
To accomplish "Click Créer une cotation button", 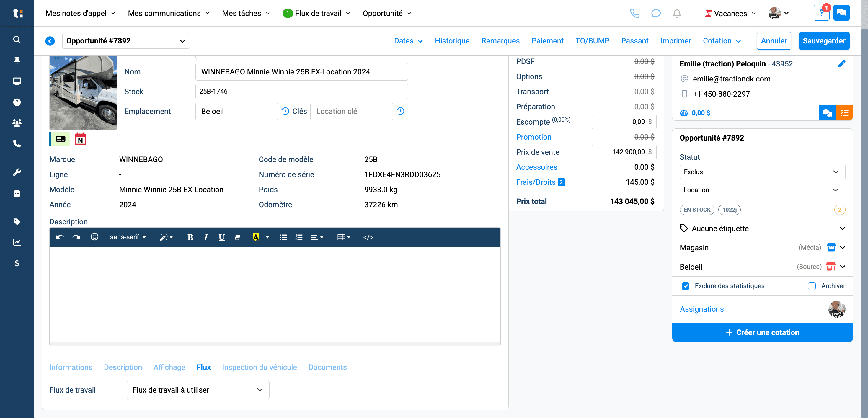I will click(x=762, y=332).
